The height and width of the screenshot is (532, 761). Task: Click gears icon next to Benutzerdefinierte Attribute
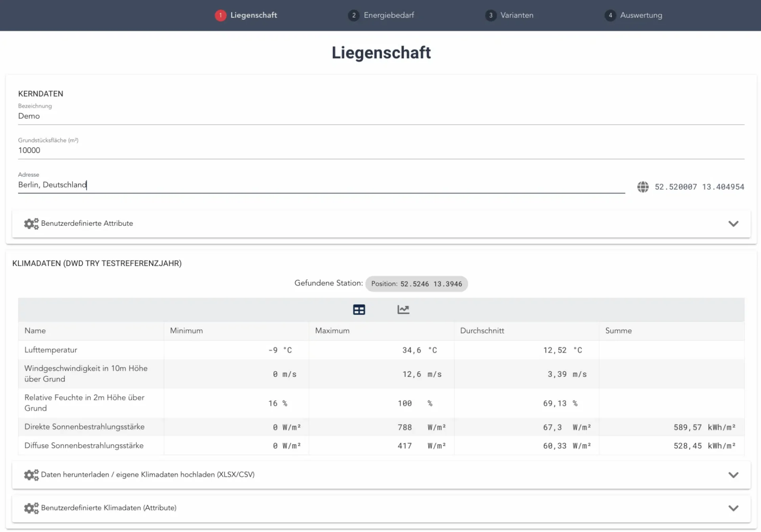tap(31, 223)
